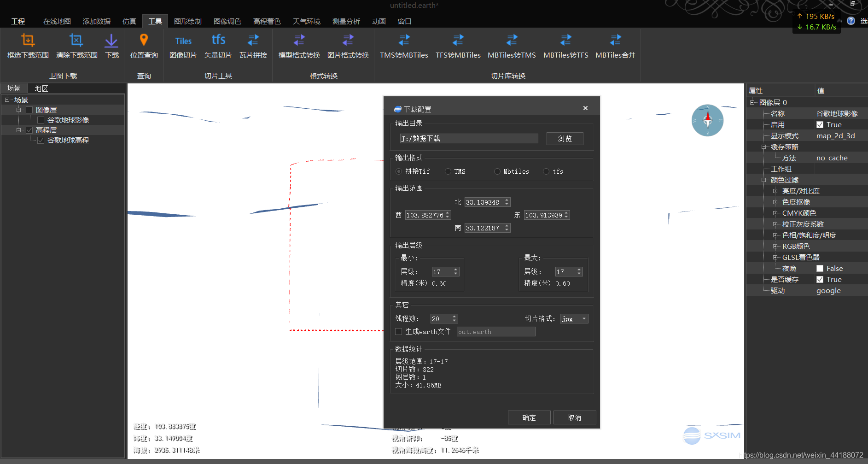Click the 浏览 button
Screen dimensions: 868x464
pos(565,138)
